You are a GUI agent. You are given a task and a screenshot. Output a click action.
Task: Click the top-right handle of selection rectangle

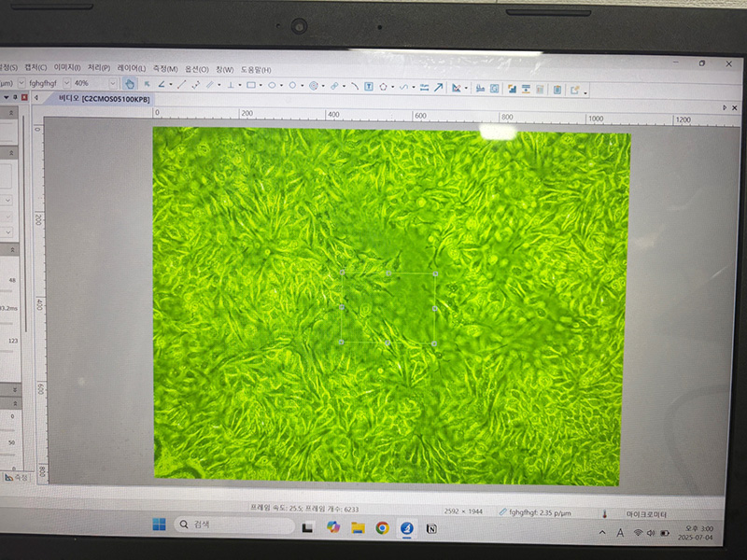click(x=435, y=273)
